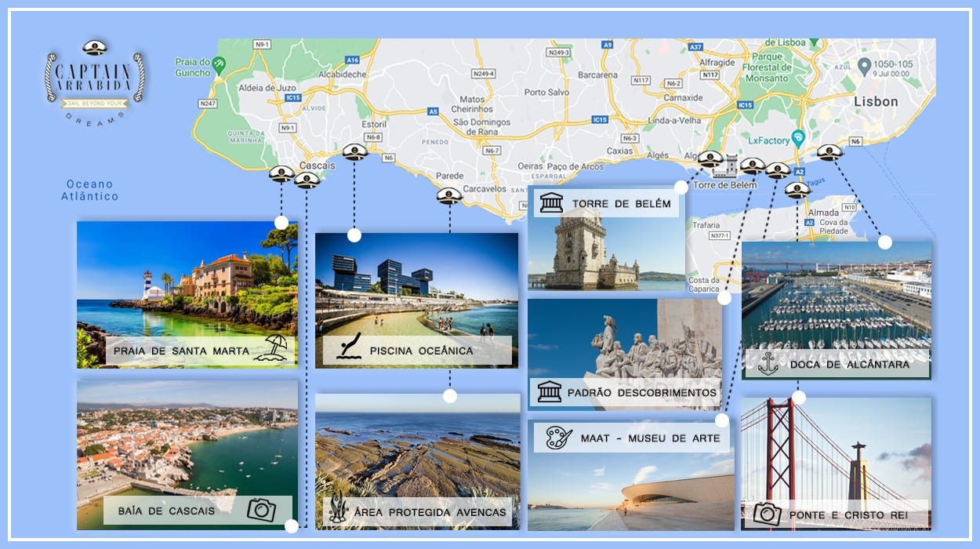Click the Lisbon city label on the map
This screenshot has height=549, width=980.
(876, 102)
